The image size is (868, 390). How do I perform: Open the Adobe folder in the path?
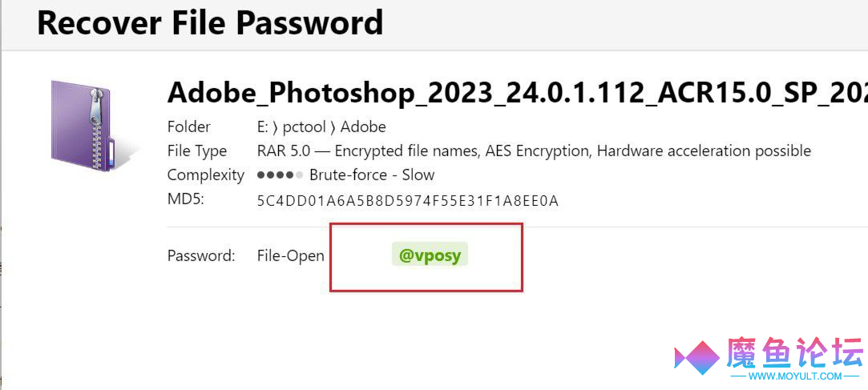363,127
